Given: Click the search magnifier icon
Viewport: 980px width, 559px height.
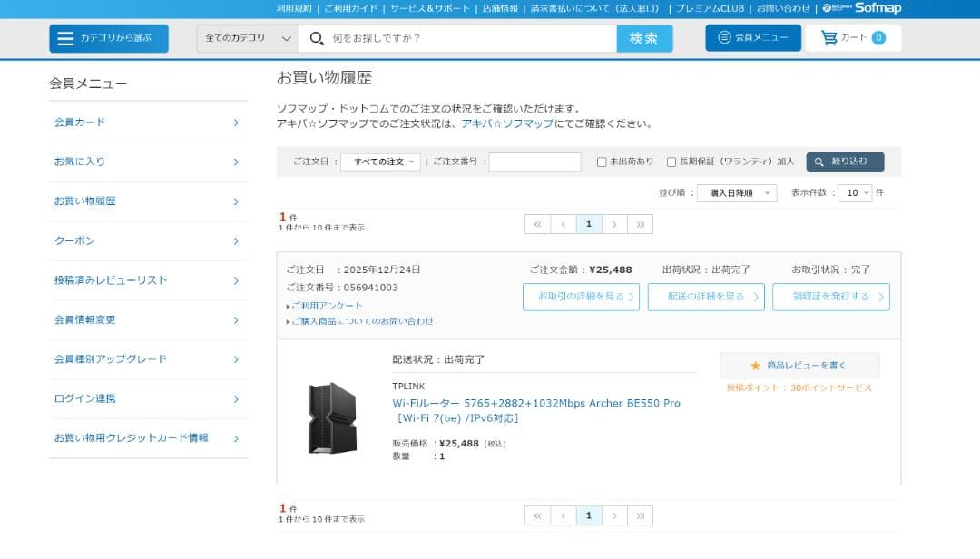Looking at the screenshot, I should (x=317, y=39).
